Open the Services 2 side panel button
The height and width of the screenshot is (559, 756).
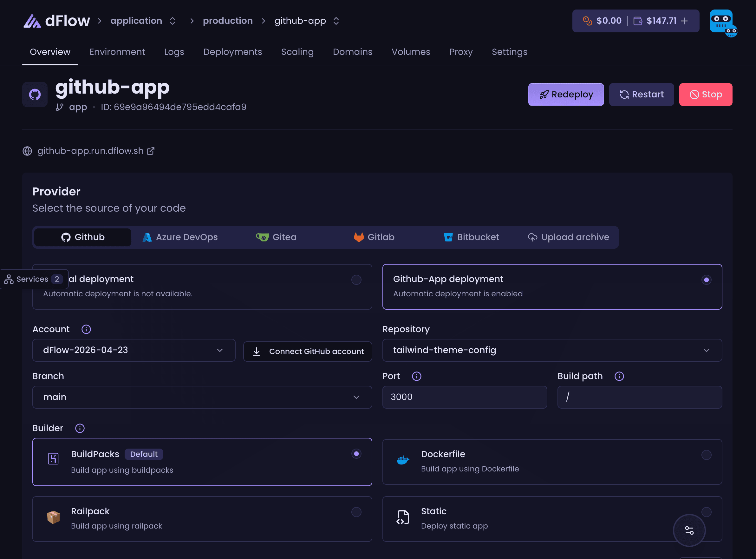click(x=34, y=279)
